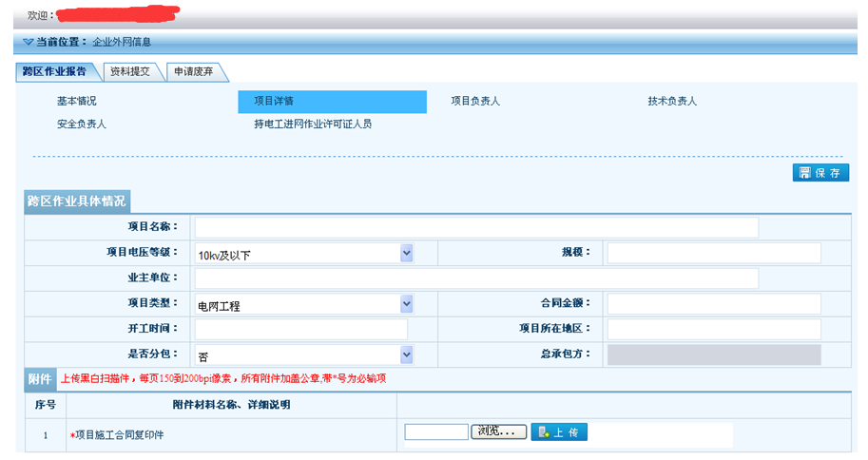Focus the 项目名称 input field
868x460 pixels.
(x=476, y=227)
